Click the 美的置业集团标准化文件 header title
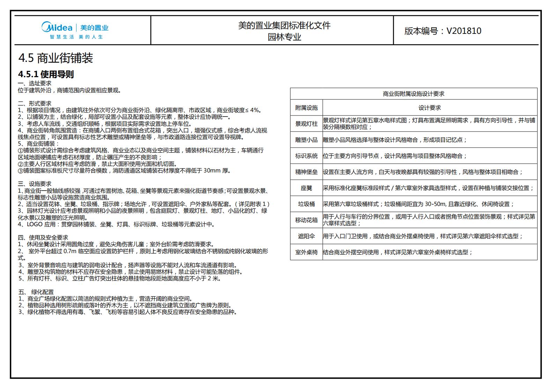This screenshot has width=554, height=392. (284, 25)
